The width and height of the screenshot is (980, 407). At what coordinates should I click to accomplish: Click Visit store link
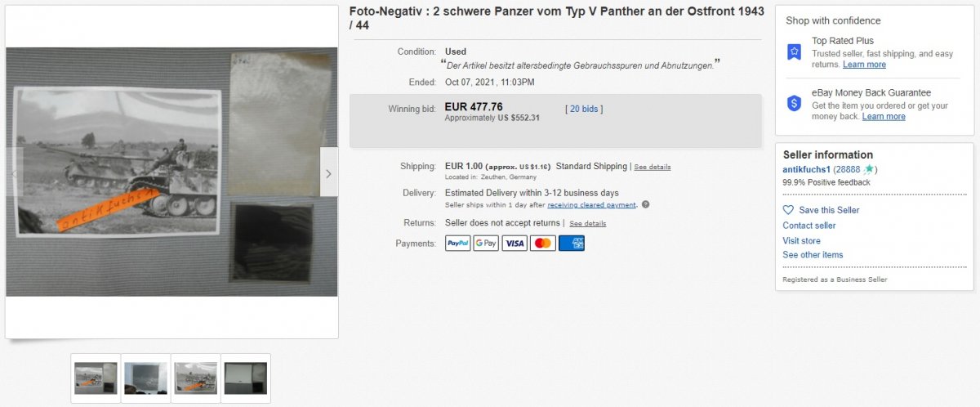click(801, 240)
